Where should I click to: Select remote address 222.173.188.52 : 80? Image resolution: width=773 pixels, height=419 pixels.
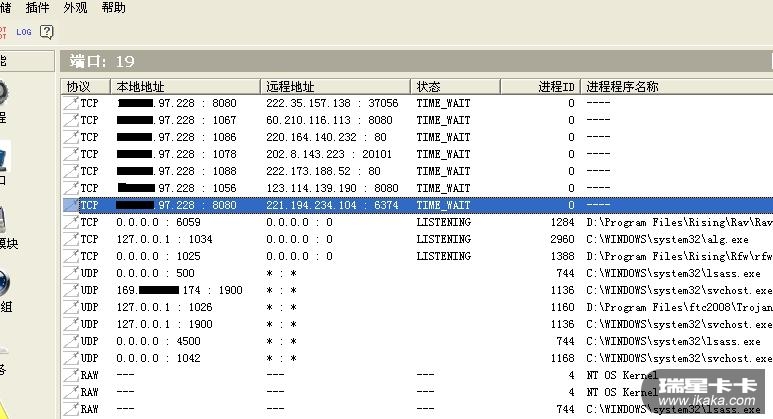[x=323, y=171]
